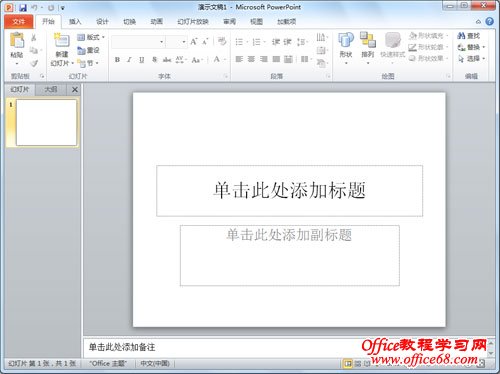Open the Shapes (形状) gallery
Screen dimensions: 500x374
[x=346, y=48]
